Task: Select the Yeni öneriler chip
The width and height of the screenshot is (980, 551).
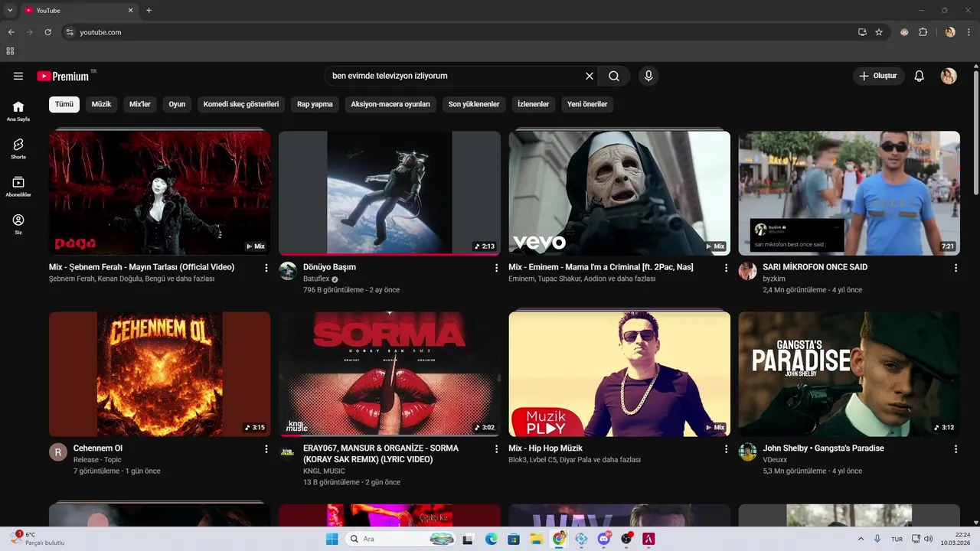Action: 587,104
